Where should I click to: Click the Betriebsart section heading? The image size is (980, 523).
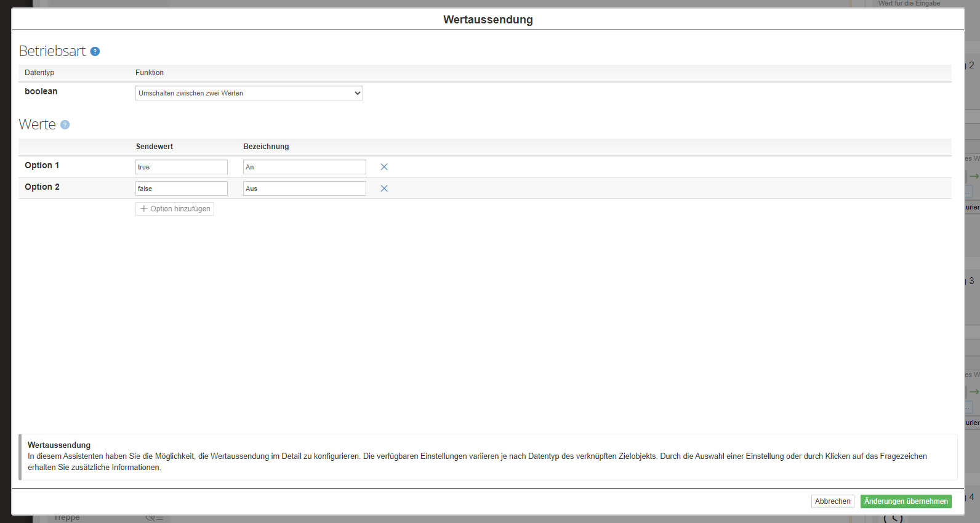(52, 51)
